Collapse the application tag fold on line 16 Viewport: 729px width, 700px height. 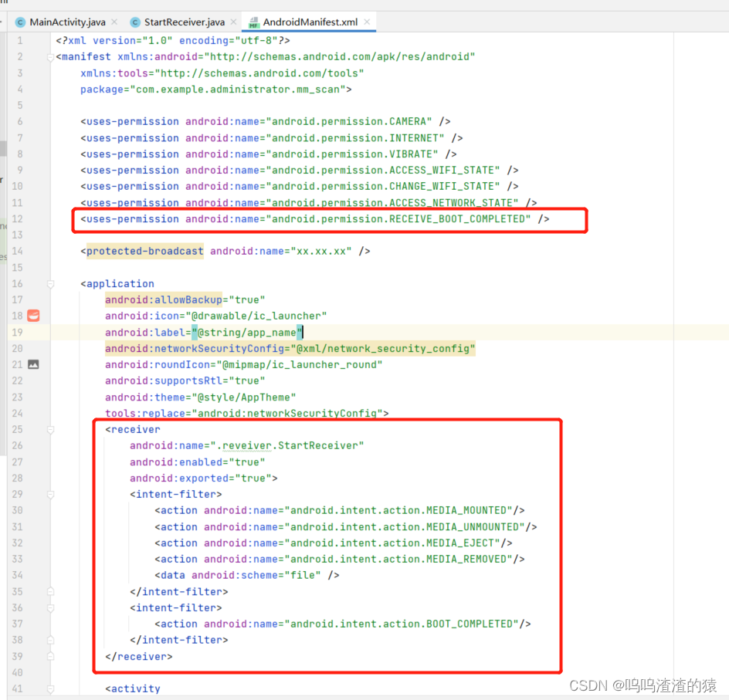coord(50,284)
